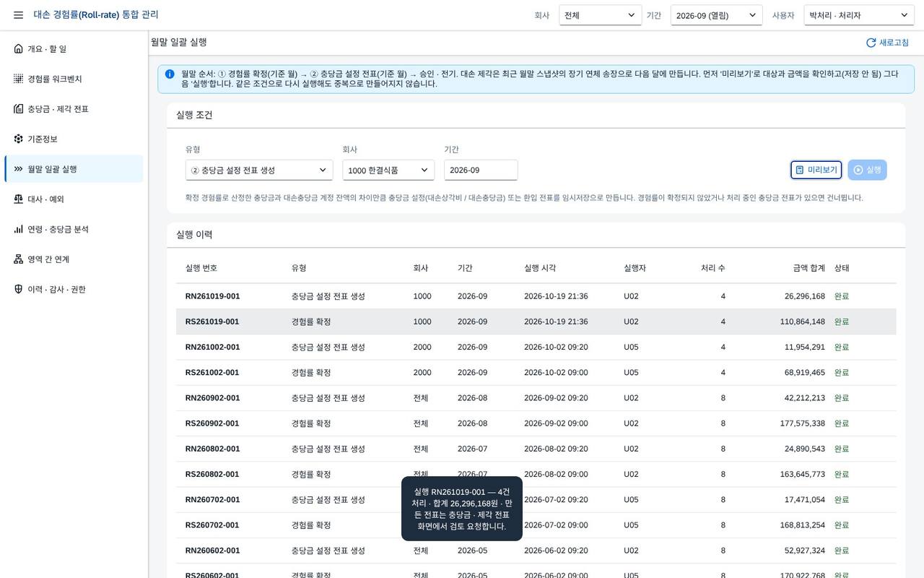Screen dimensions: 924x578
Task: Click the info icon in the blue notice
Action: click(170, 74)
